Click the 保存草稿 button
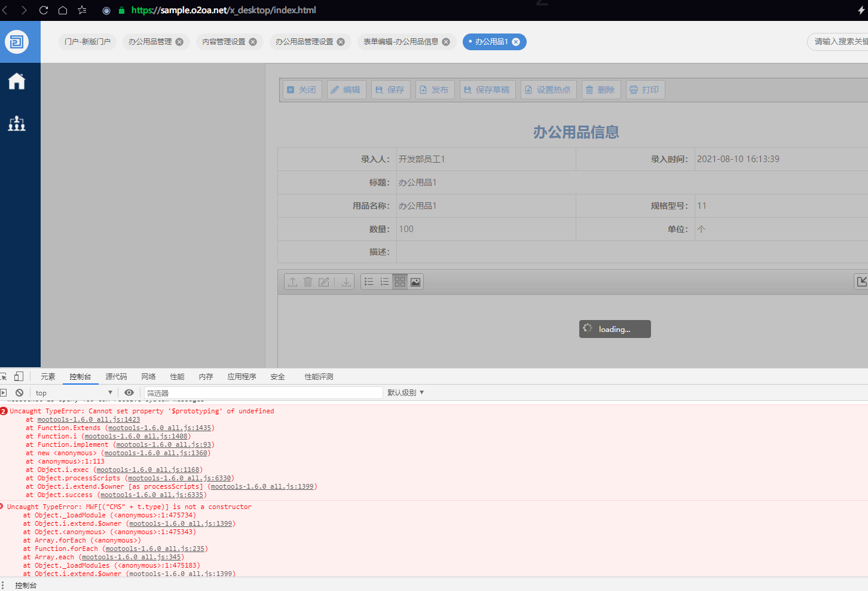This screenshot has width=868, height=591. pos(488,90)
